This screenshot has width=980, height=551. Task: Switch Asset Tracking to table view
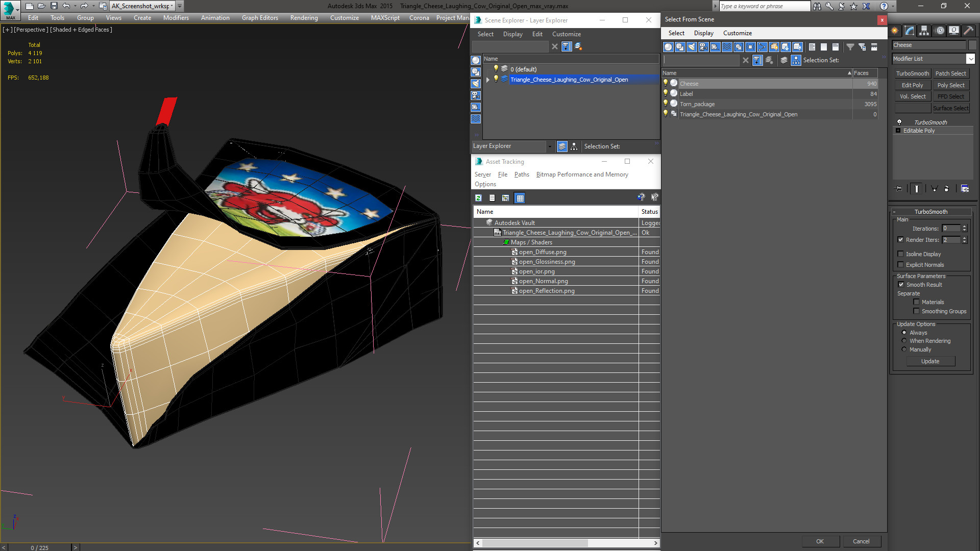(x=520, y=198)
